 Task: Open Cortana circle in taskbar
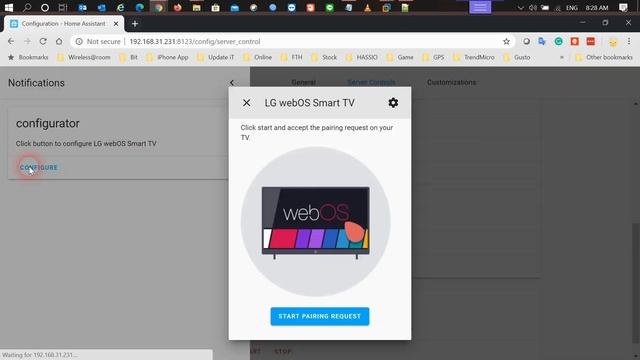pyautogui.click(x=45, y=7)
